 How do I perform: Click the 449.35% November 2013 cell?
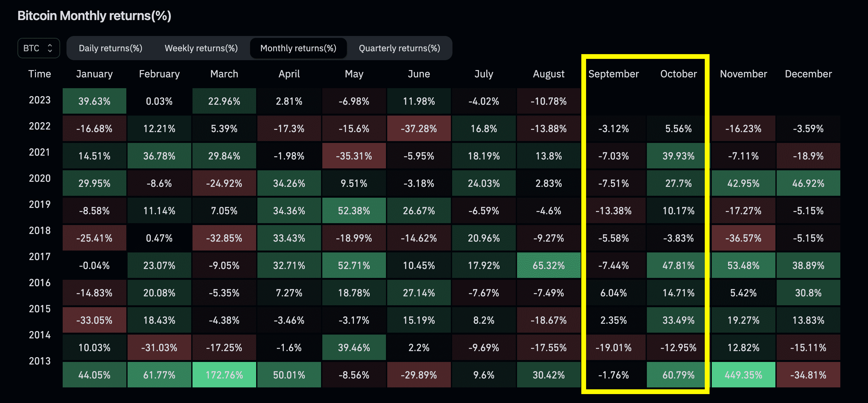(743, 375)
